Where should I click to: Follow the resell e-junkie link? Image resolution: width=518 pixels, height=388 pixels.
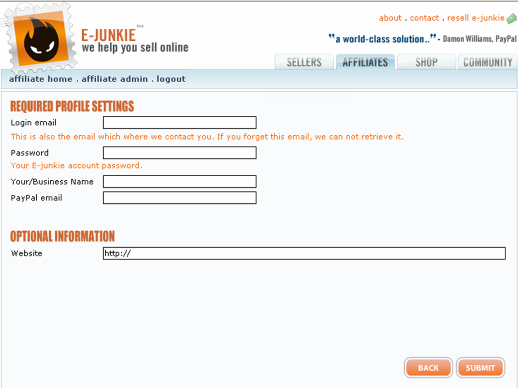click(x=476, y=18)
